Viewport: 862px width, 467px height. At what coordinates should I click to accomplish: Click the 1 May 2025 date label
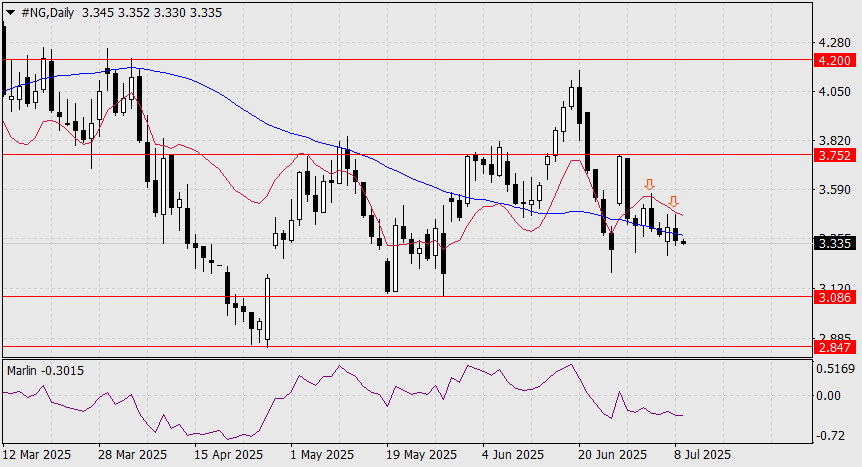[322, 455]
